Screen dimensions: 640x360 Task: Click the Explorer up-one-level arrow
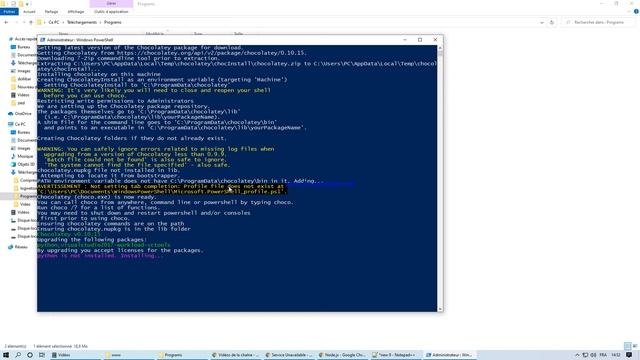pyautogui.click(x=31, y=22)
